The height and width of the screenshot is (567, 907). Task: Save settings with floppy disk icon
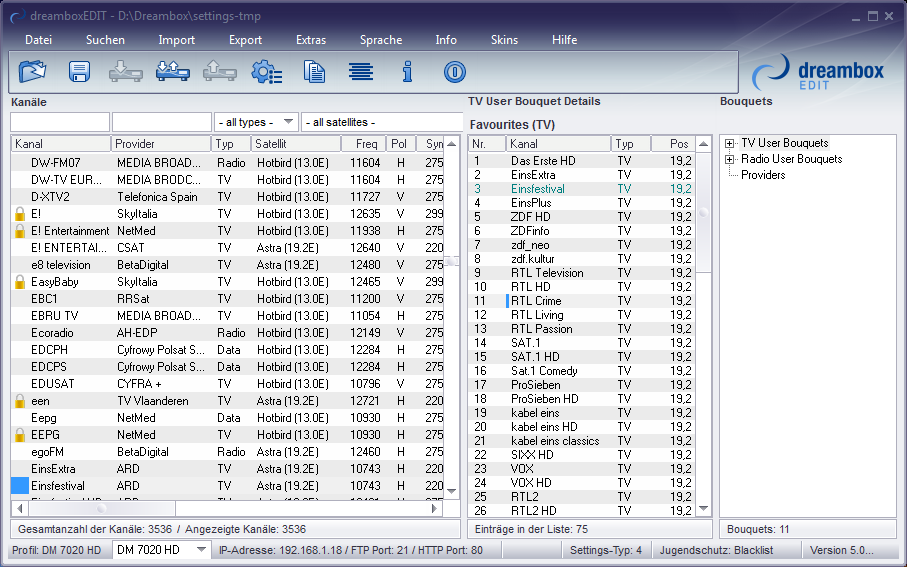point(79,72)
